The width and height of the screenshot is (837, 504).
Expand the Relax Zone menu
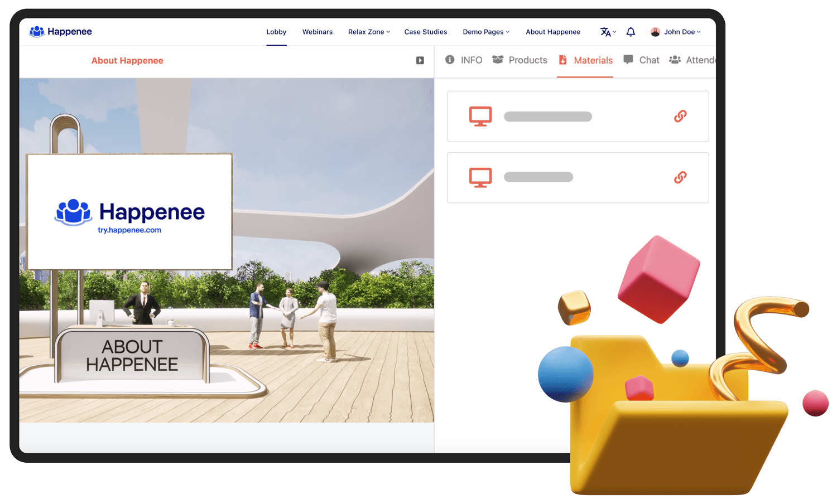tap(369, 32)
